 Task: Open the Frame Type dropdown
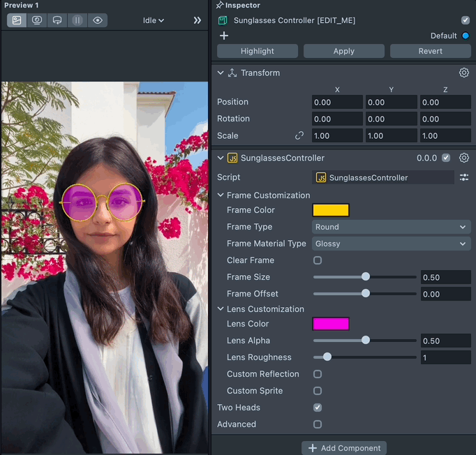point(391,227)
